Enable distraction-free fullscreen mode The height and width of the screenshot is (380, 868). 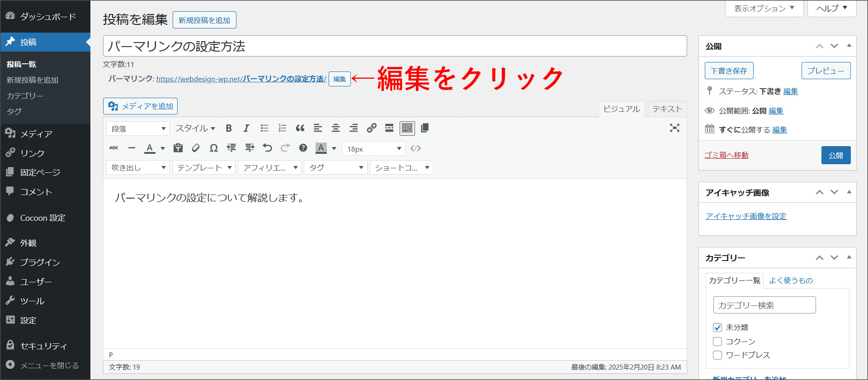point(675,128)
